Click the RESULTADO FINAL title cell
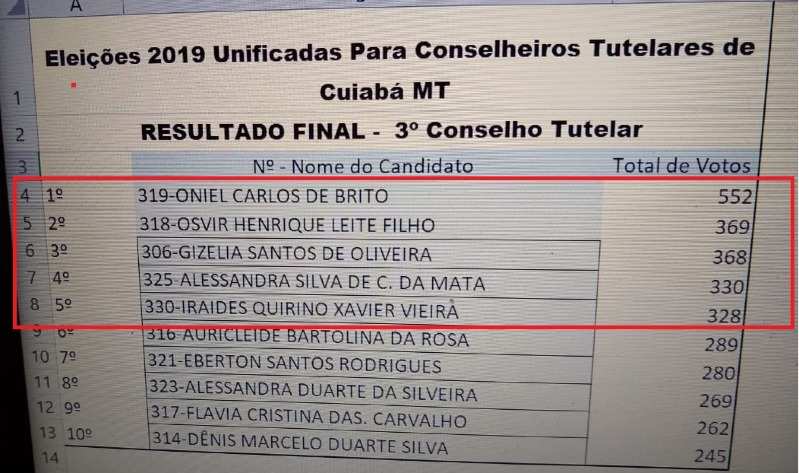Screen dimensions: 799x473 coord(391,131)
